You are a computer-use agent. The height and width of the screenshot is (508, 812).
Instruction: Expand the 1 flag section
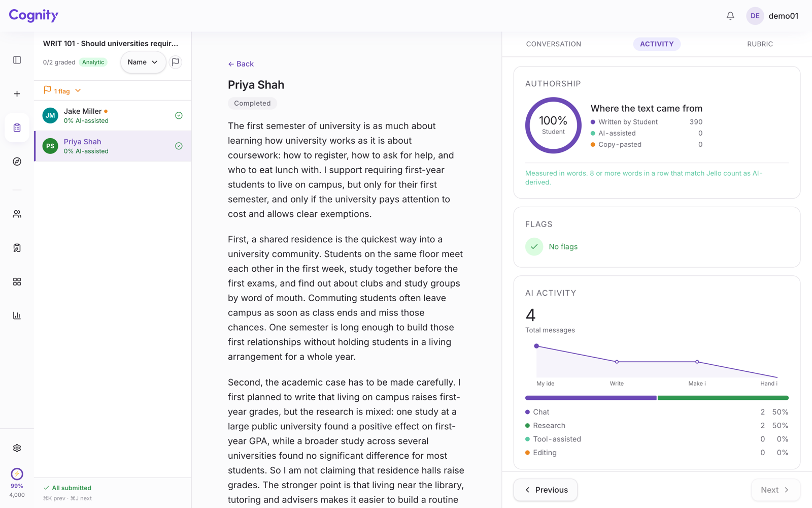click(62, 90)
